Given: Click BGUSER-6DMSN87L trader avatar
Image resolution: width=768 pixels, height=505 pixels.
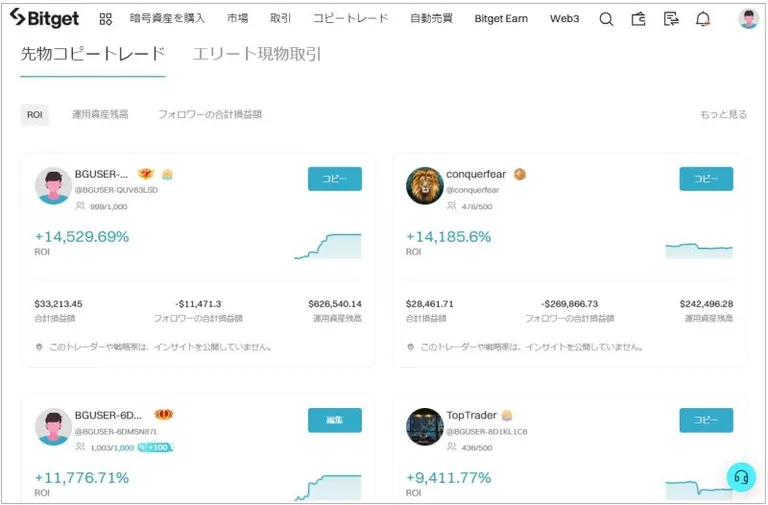Looking at the screenshot, I should pos(53,427).
